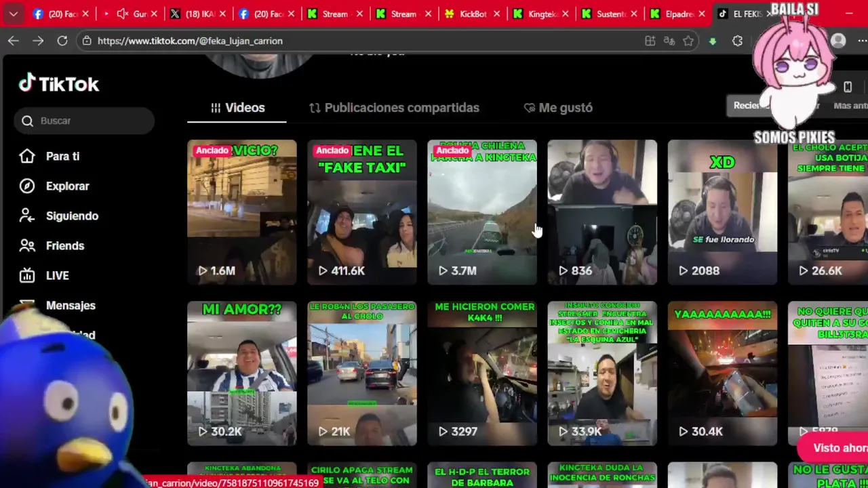Screen dimensions: 868x488
Task: Click site info icon left of URL
Action: (87, 41)
